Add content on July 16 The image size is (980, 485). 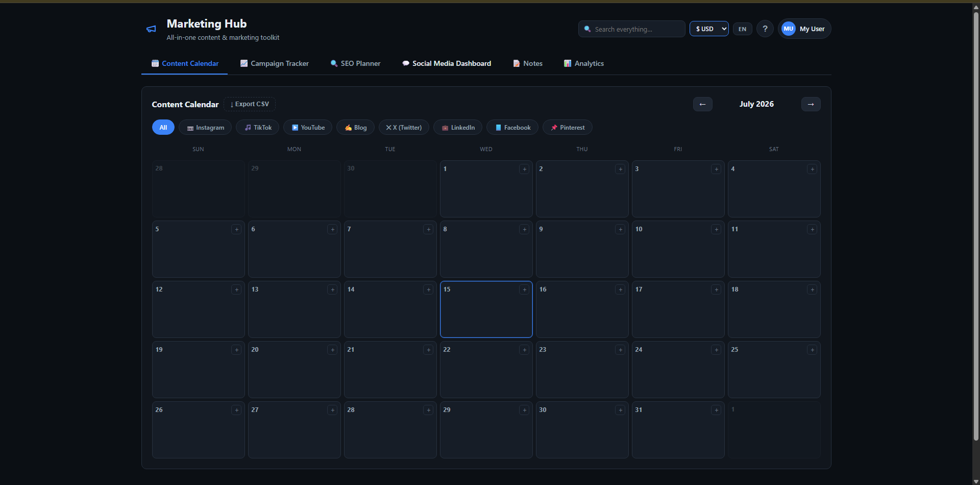tap(620, 289)
